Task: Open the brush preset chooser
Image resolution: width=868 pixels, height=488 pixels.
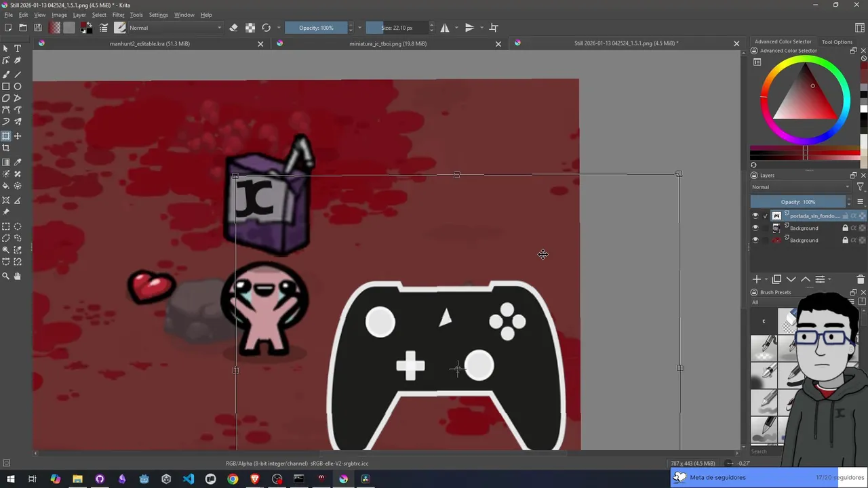Action: click(x=120, y=28)
